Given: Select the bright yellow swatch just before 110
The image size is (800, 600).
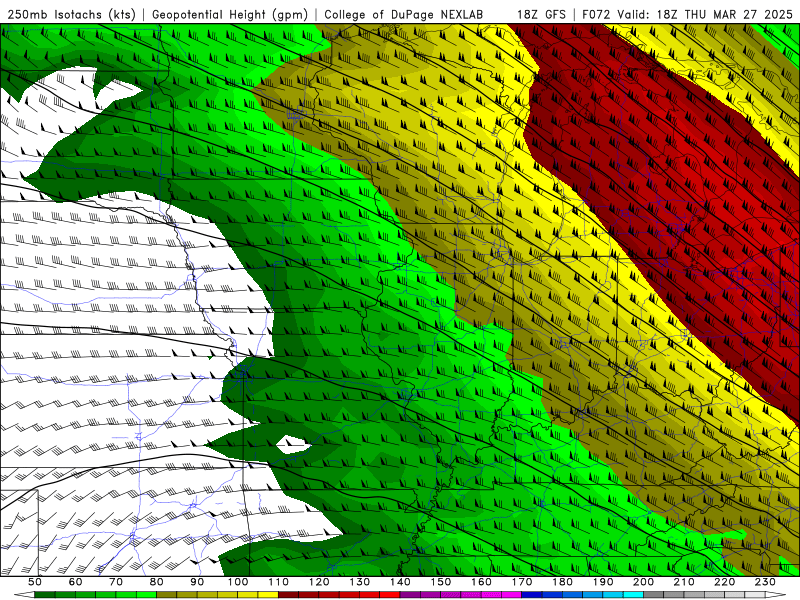Looking at the screenshot, I should coord(268,595).
